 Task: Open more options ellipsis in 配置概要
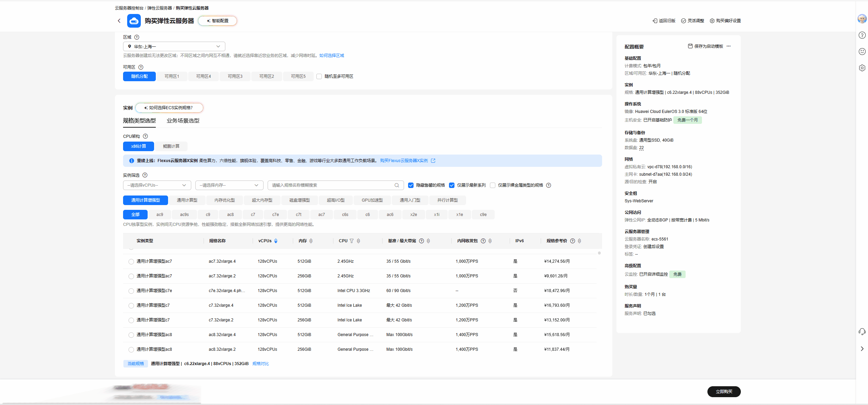[729, 46]
